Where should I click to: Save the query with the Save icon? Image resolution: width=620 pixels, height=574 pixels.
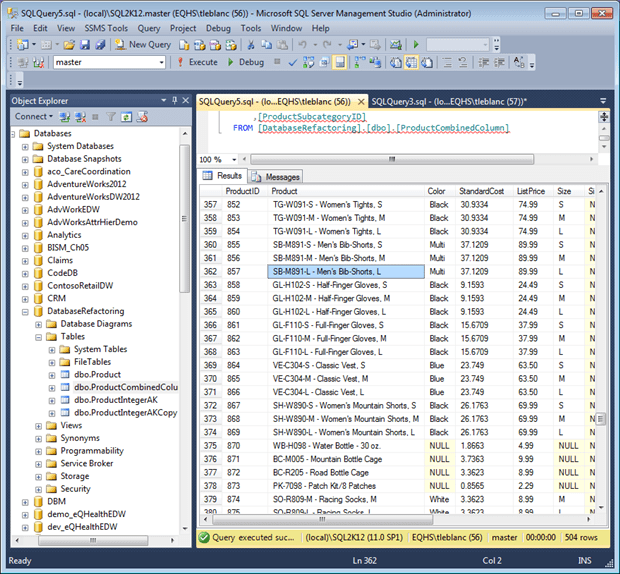pyautogui.click(x=85, y=45)
